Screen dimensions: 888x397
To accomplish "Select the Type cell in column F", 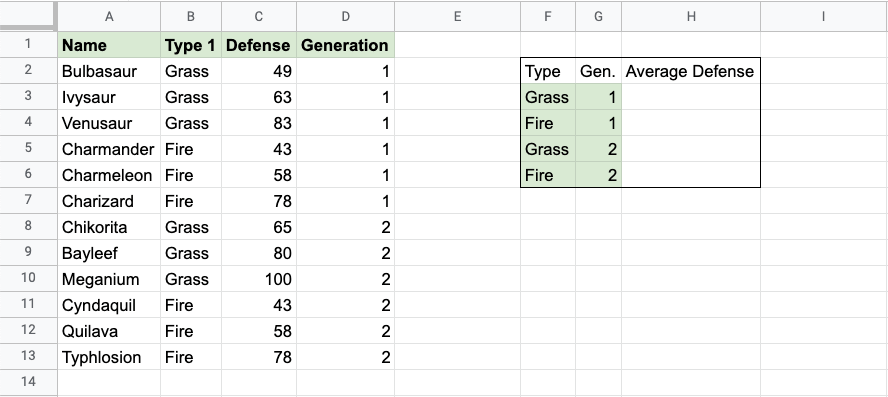I will point(548,71).
